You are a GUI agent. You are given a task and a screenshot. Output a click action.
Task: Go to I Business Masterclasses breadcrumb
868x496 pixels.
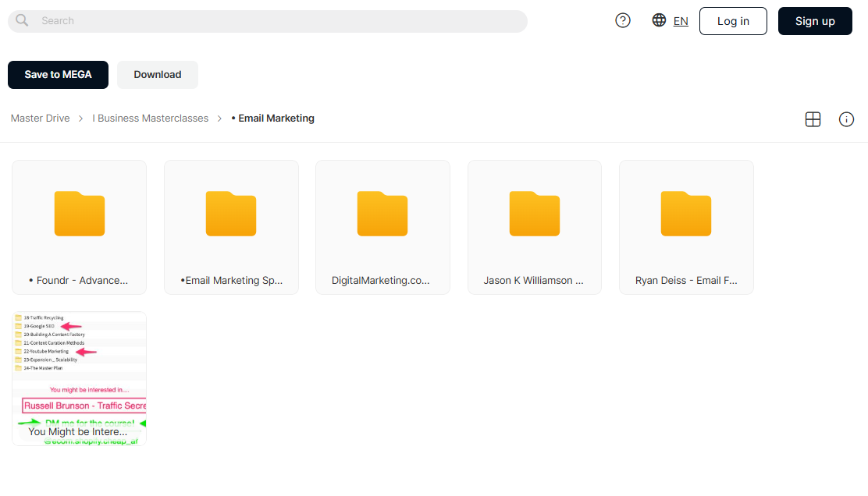151,119
